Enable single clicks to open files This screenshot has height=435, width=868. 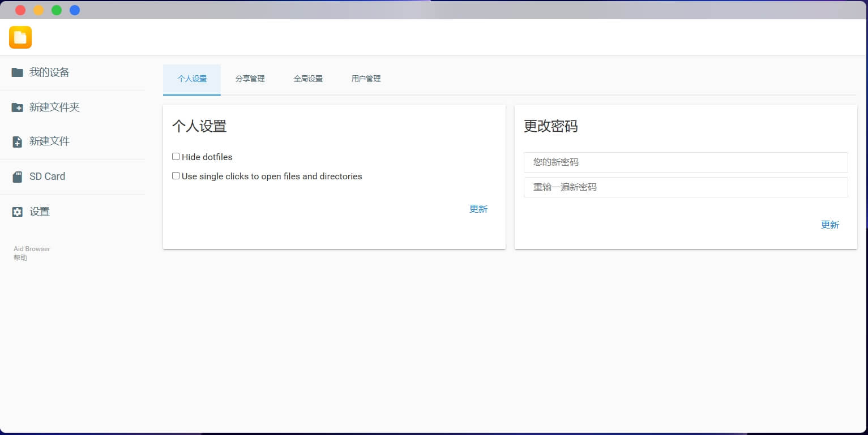[176, 175]
